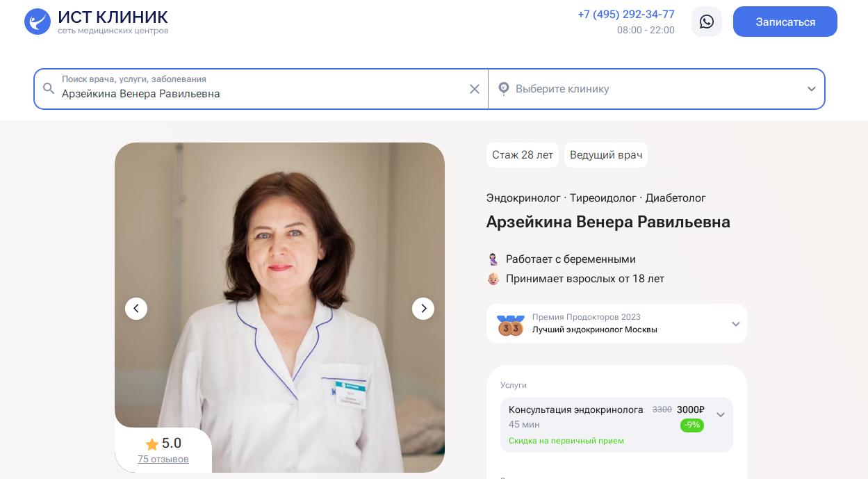Viewport: 868px width, 479px height.
Task: Click the crossed-out 3300 old price
Action: click(x=662, y=409)
